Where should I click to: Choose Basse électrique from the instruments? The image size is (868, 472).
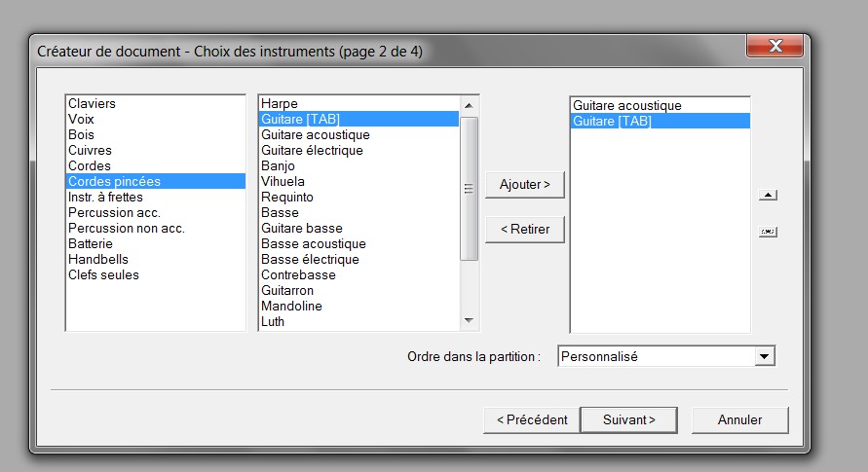[310, 259]
